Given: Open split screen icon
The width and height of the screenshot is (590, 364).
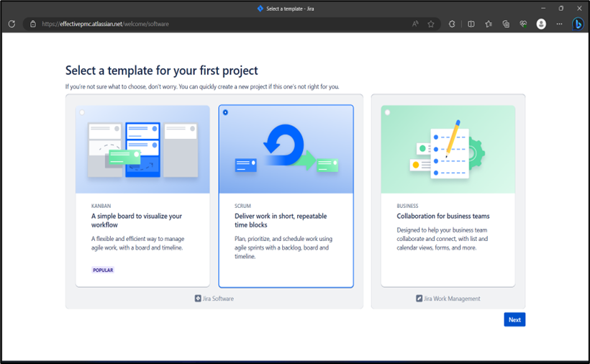Looking at the screenshot, I should coord(471,24).
